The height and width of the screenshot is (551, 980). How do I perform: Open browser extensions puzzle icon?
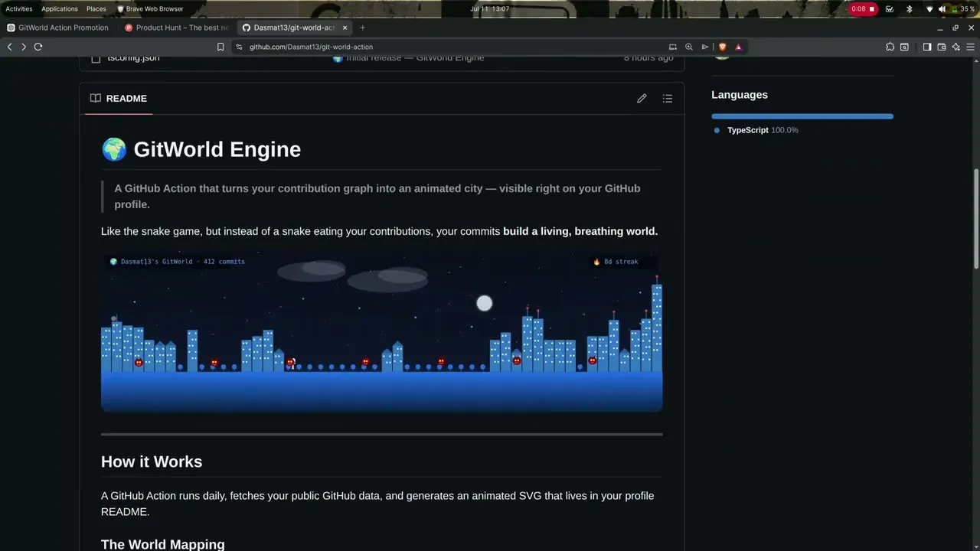click(890, 47)
